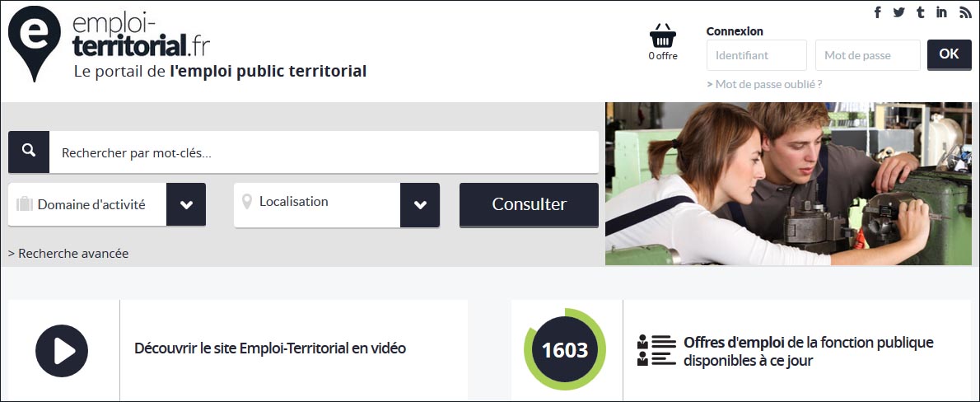Expand the Domaine d'activité dropdown arrow
980x402 pixels.
(x=186, y=204)
